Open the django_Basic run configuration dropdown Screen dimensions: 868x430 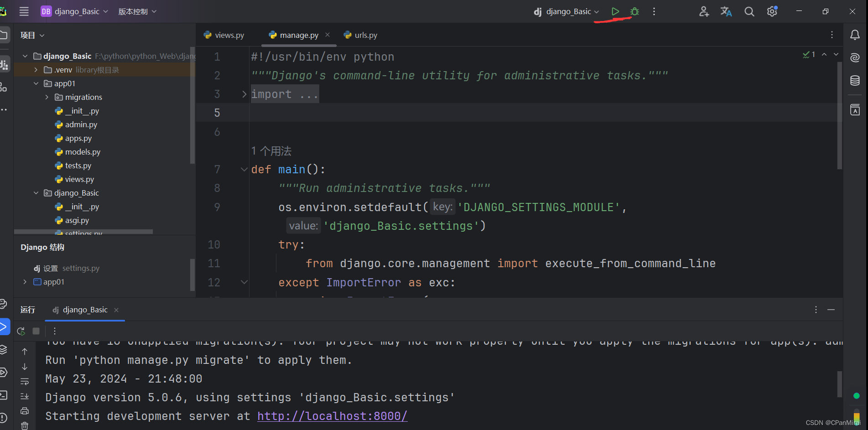567,11
